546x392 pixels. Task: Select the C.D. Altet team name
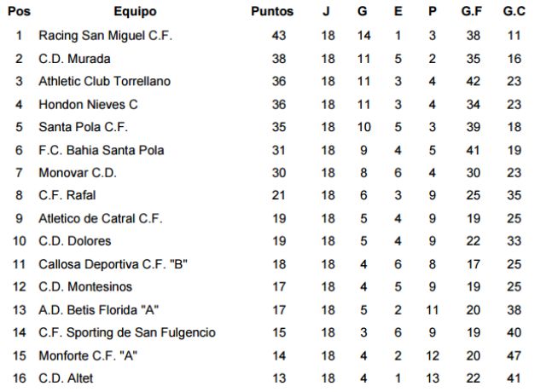67,378
